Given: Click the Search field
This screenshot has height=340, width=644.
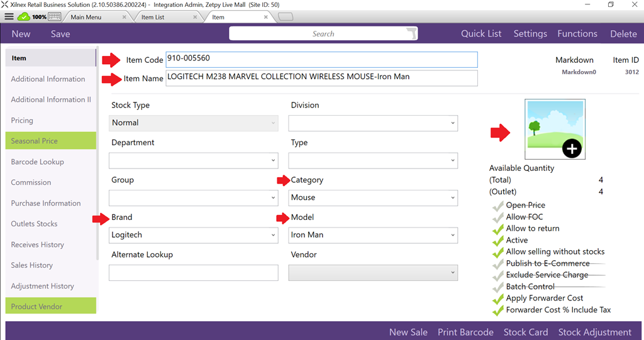Looking at the screenshot, I should tap(323, 34).
